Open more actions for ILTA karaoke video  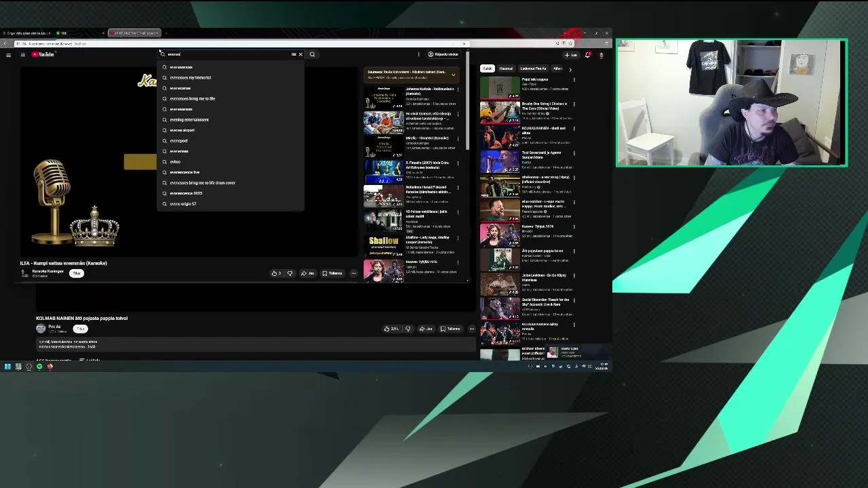point(353,273)
